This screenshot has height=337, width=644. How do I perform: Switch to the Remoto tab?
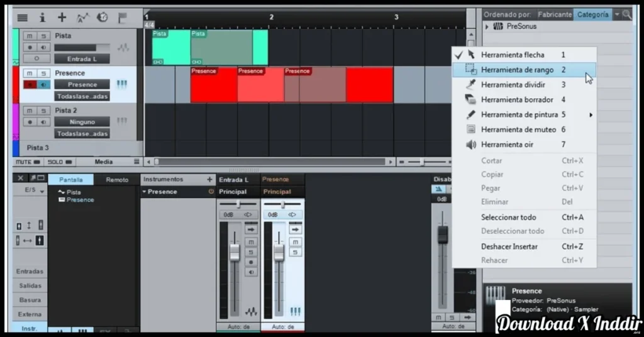(x=117, y=180)
